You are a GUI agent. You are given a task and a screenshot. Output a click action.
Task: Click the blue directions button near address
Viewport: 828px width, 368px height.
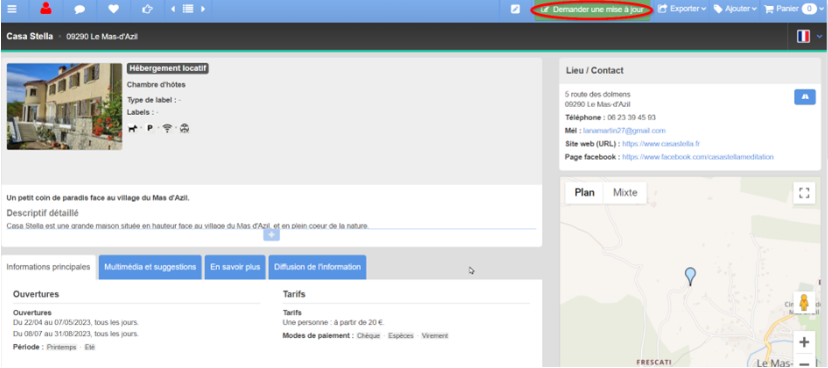tap(805, 97)
